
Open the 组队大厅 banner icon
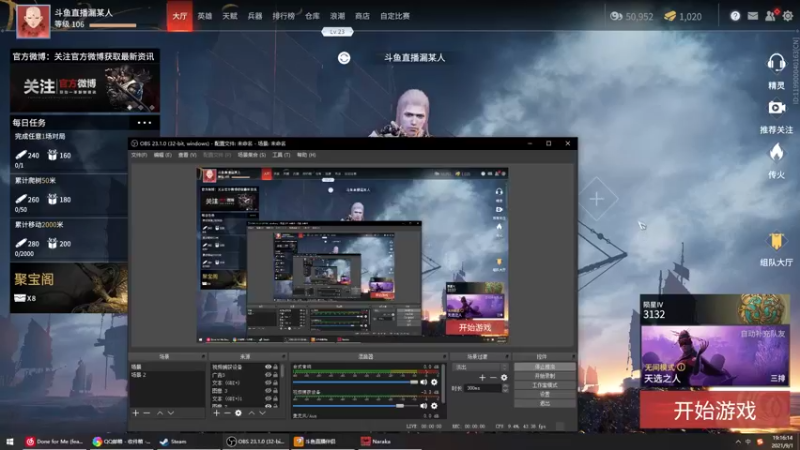pos(776,241)
